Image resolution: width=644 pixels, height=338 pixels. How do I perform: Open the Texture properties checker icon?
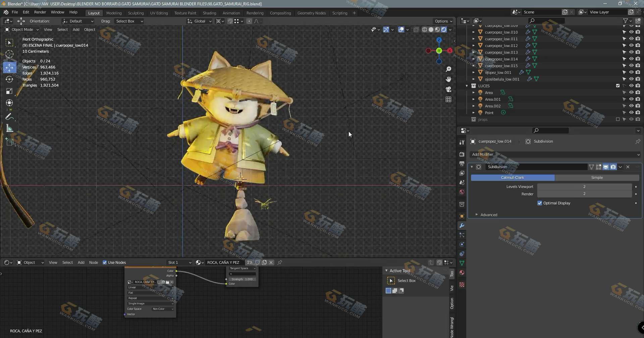[x=462, y=285]
